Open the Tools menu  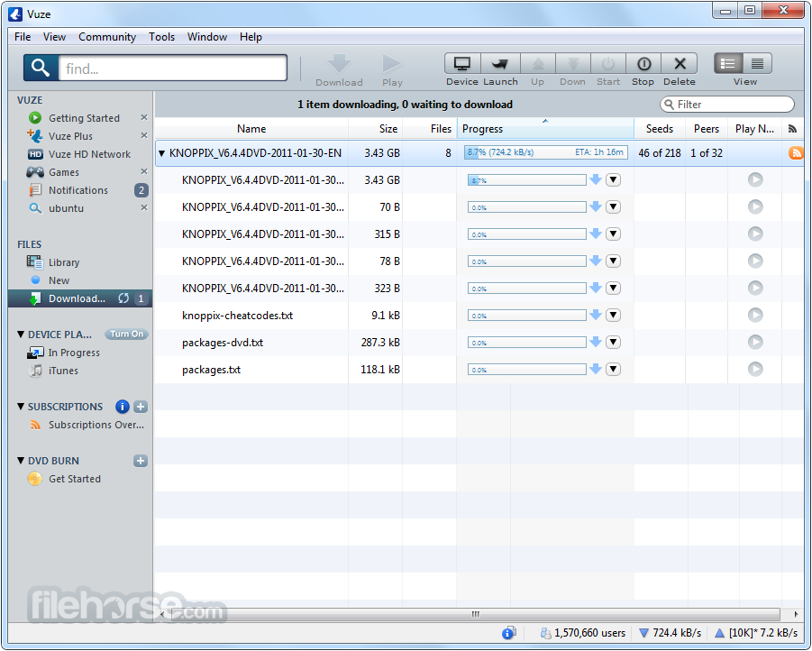(x=161, y=37)
